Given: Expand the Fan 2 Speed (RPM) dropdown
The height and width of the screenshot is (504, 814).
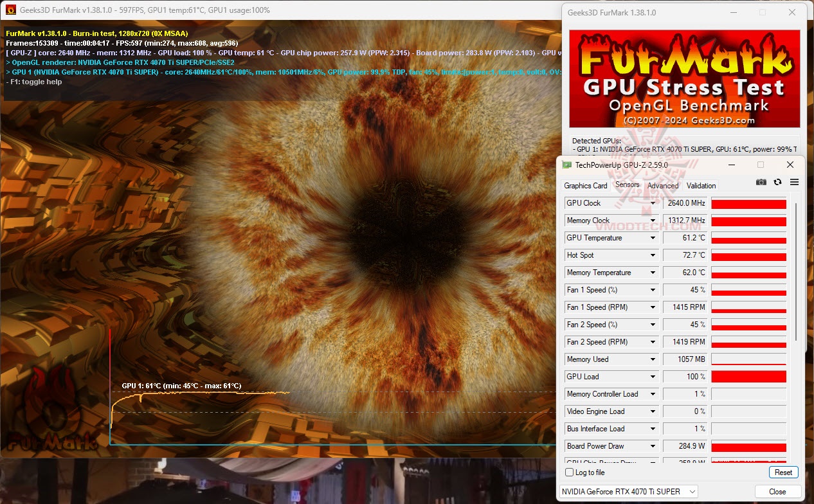Looking at the screenshot, I should pos(653,342).
